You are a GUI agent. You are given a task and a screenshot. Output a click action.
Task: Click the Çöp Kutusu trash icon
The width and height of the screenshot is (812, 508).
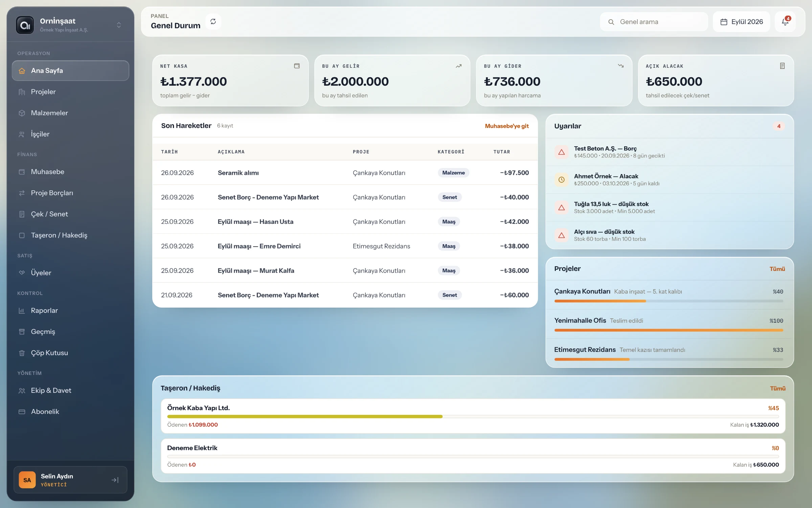[22, 353]
